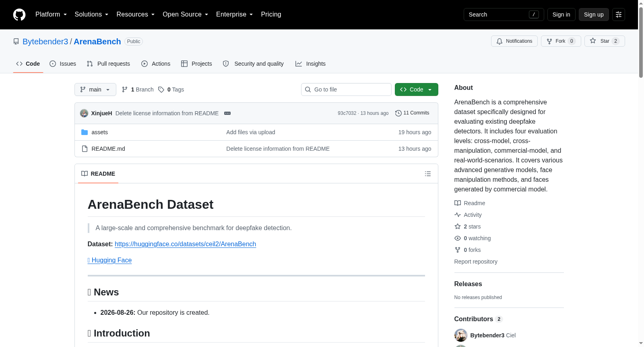Screen dimensions: 644x347
Task: Open the Platform menu
Action: coord(51,15)
